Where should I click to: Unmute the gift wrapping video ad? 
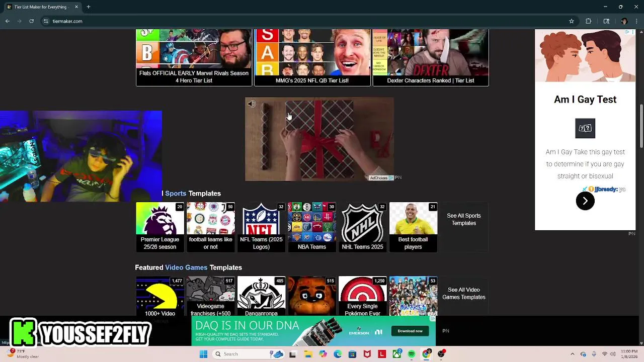tap(252, 104)
